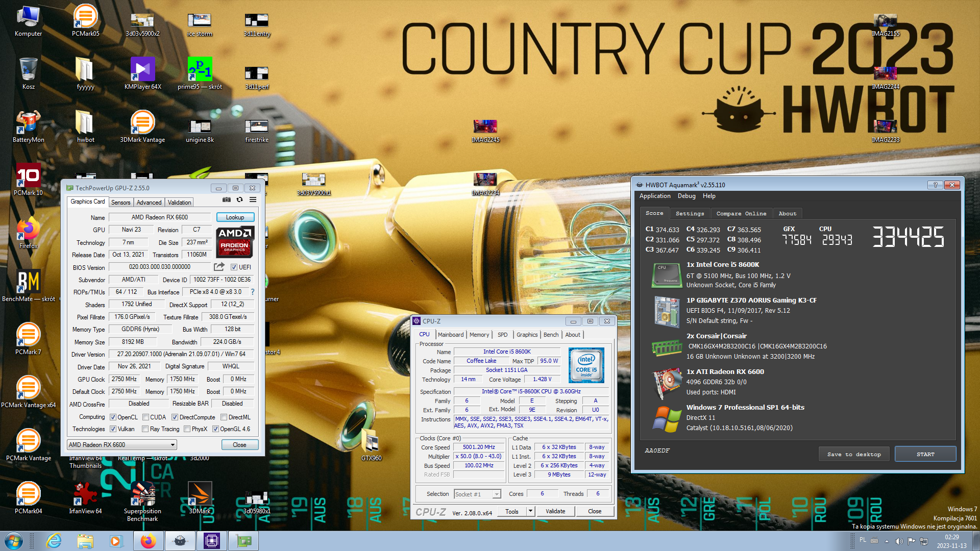Screen dimensions: 980x551
Task: Switch to the CPU-Z Mainboard tab
Action: (451, 335)
